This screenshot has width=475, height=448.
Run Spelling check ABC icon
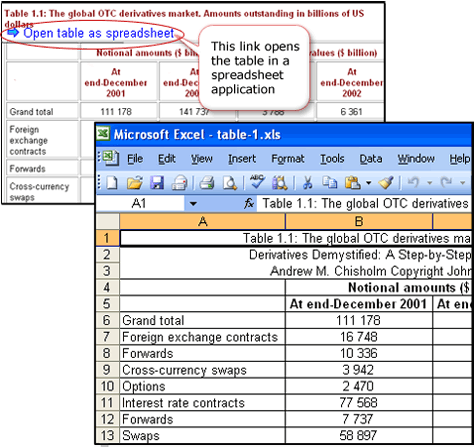(257, 182)
